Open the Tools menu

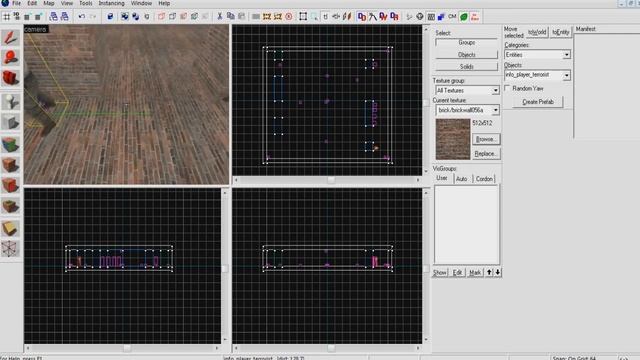[85, 3]
